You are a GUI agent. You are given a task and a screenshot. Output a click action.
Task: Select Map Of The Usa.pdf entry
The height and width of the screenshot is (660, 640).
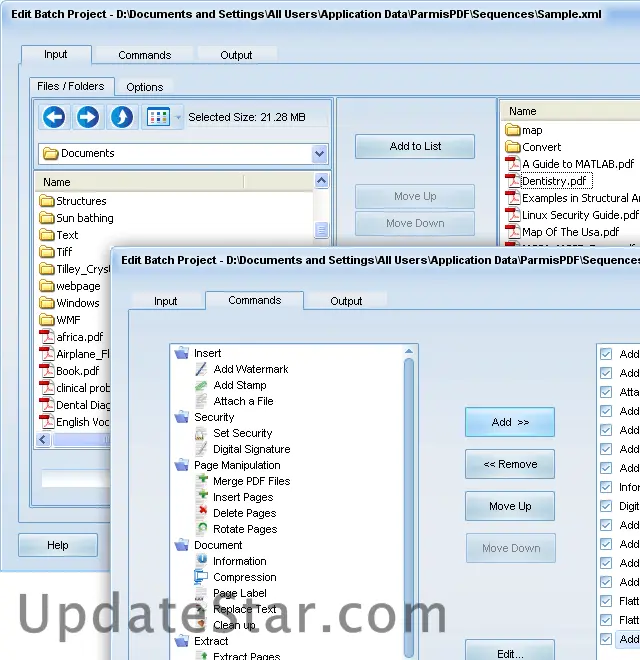pos(571,232)
